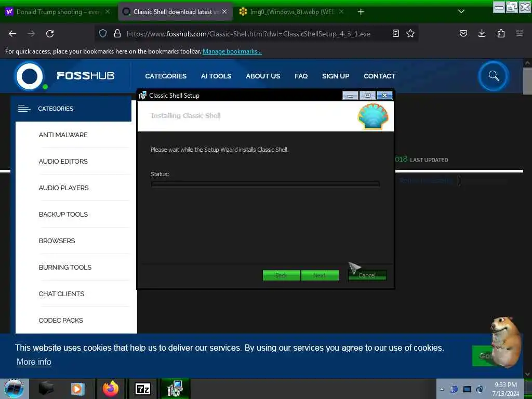Switch to the Classic Shell download tab
The height and width of the screenshot is (399, 532).
click(x=175, y=12)
